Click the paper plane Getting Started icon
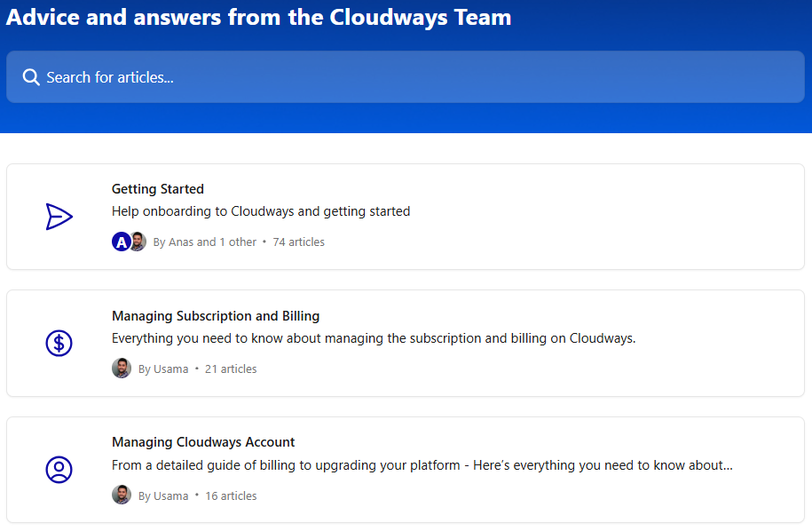The height and width of the screenshot is (531, 812). pyautogui.click(x=59, y=217)
